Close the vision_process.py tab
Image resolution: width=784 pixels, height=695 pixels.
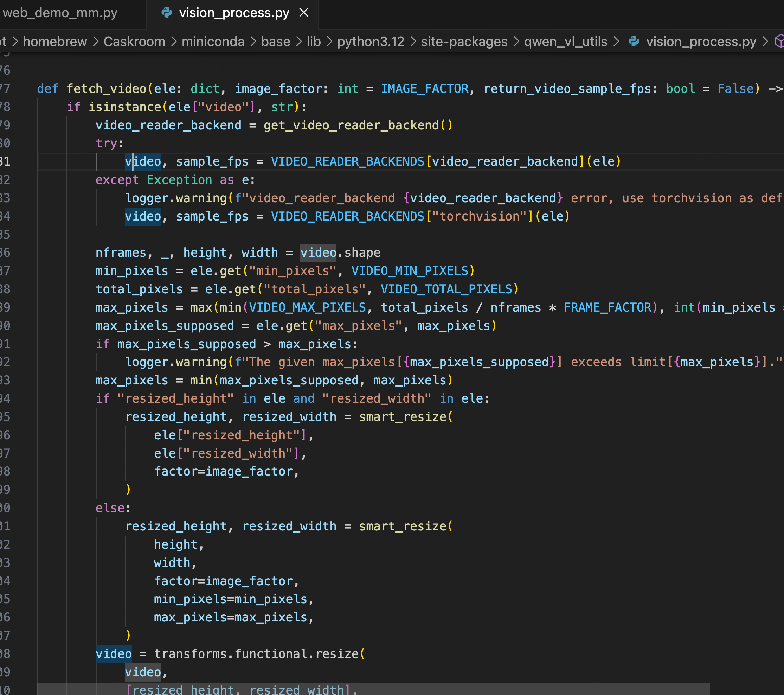304,13
